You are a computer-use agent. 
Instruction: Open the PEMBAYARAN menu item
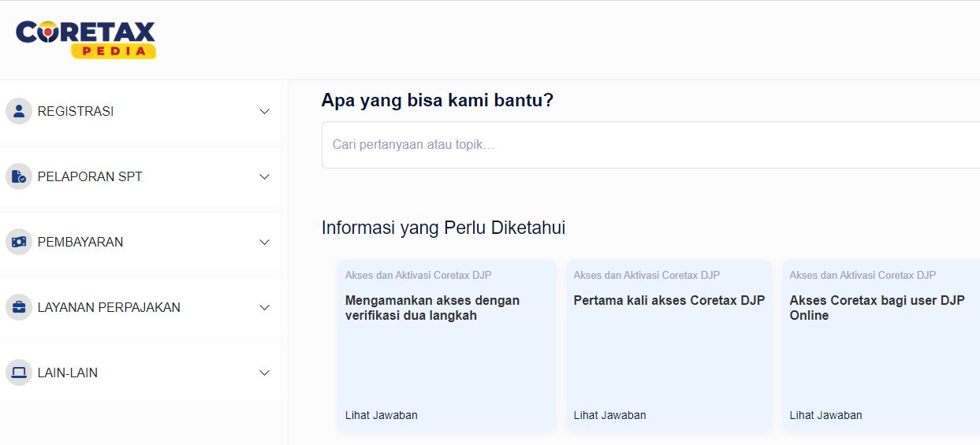(80, 242)
